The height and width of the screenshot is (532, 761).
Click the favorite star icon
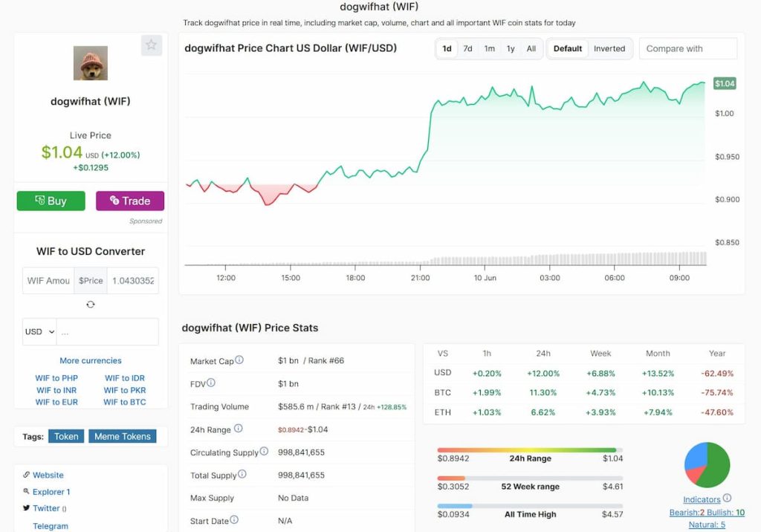point(152,45)
